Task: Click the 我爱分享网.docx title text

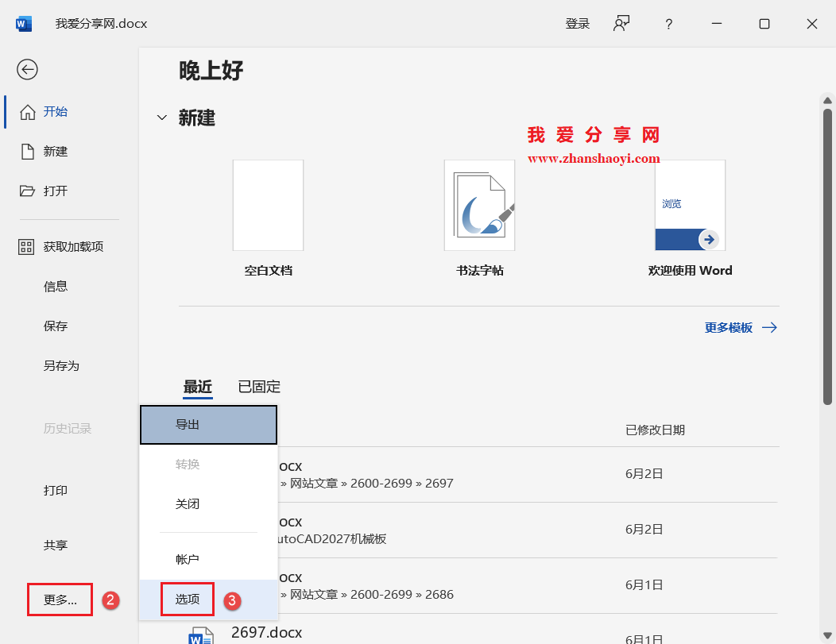Action: pyautogui.click(x=101, y=24)
